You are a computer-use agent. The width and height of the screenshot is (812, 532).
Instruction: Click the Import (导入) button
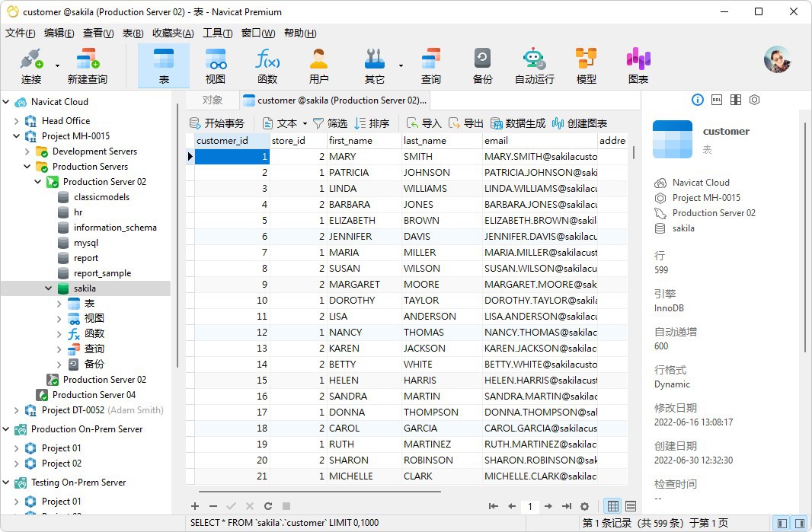[x=424, y=123]
